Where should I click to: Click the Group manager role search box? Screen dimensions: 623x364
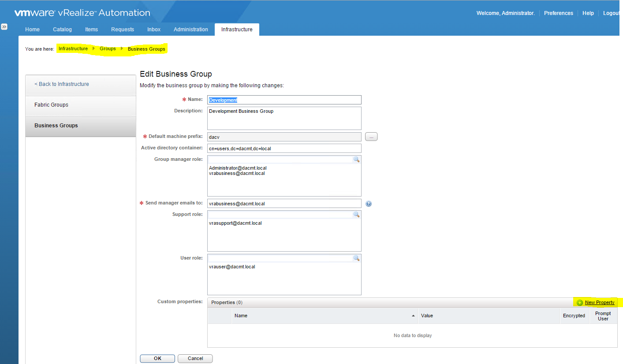[x=280, y=160]
